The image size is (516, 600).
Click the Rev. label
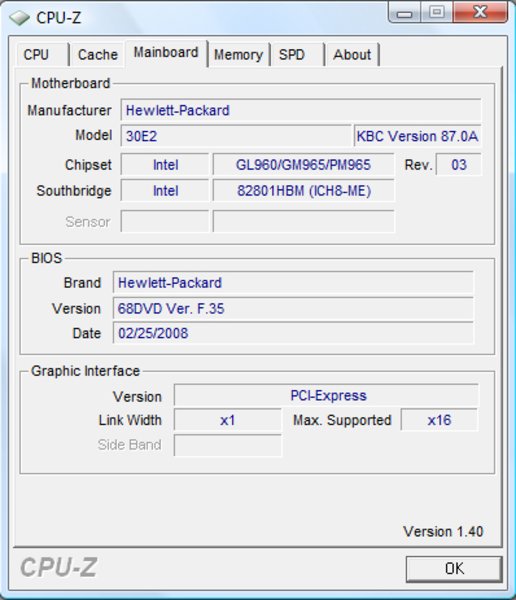pos(418,165)
